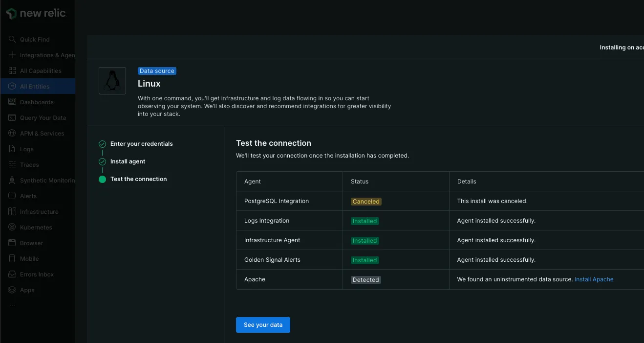Click the Integrations & Agents plus icon

(12, 55)
